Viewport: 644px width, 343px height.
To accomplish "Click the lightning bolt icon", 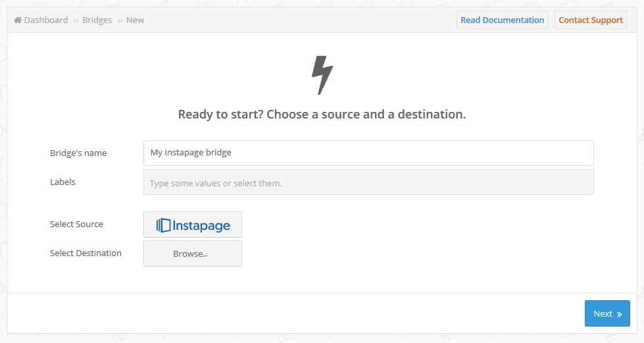I will [x=322, y=75].
